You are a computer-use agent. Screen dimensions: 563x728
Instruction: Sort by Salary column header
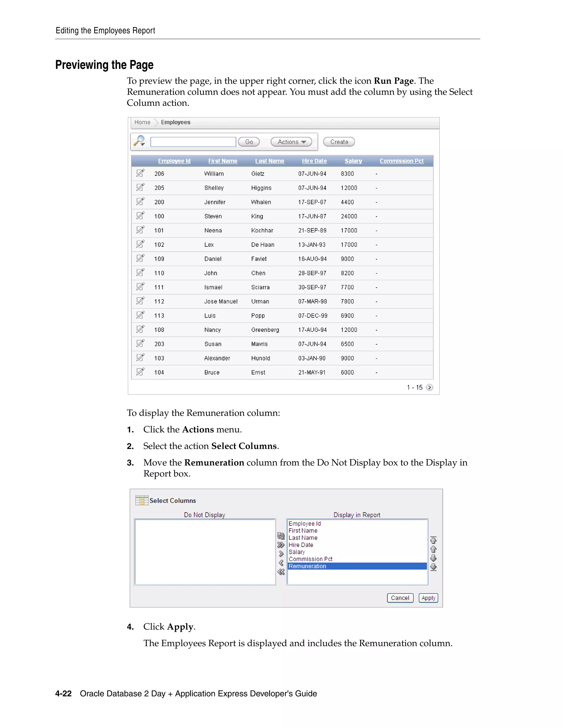tap(353, 161)
